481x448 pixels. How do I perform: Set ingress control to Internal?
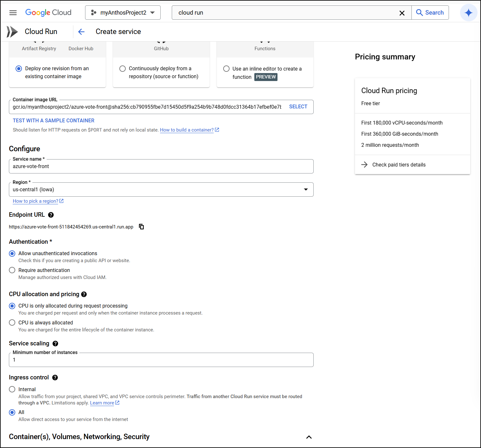tap(12, 389)
